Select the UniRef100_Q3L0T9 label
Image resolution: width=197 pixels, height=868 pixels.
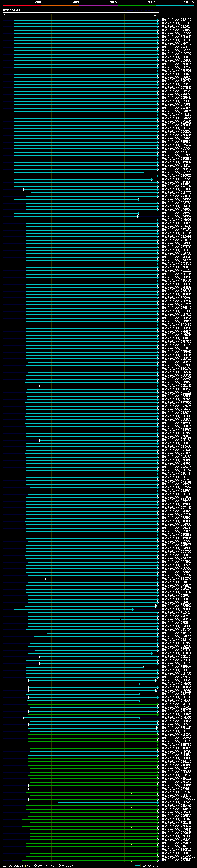(177, 57)
